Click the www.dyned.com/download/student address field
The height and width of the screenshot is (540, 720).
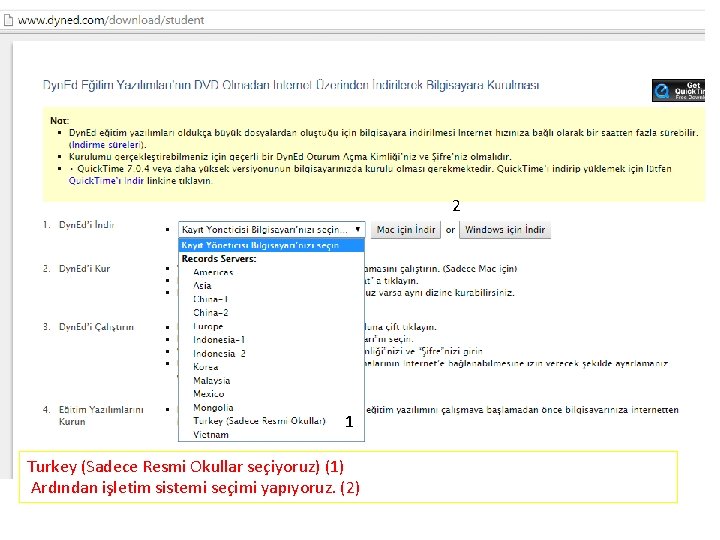(x=111, y=20)
